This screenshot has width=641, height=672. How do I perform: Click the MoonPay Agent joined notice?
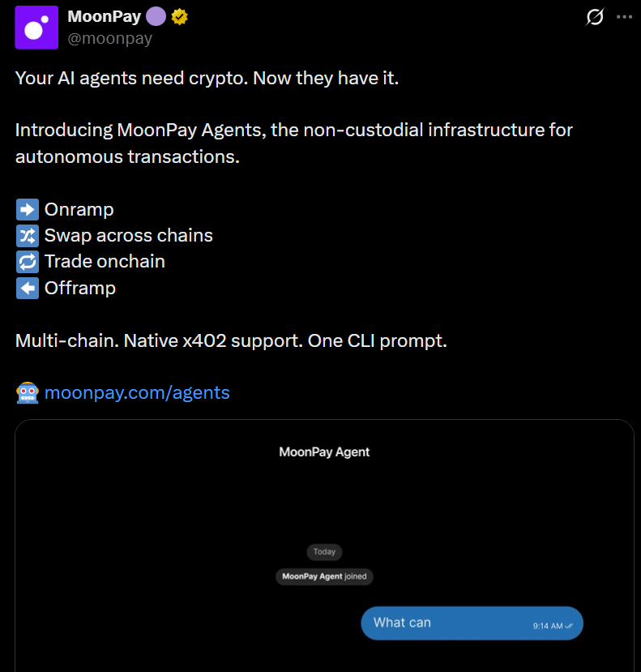pos(324,576)
